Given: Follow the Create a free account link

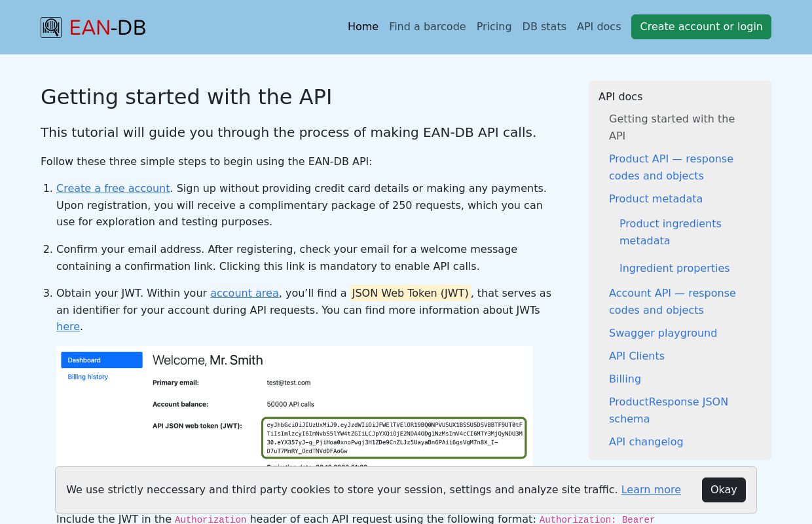Looking at the screenshot, I should [x=113, y=188].
